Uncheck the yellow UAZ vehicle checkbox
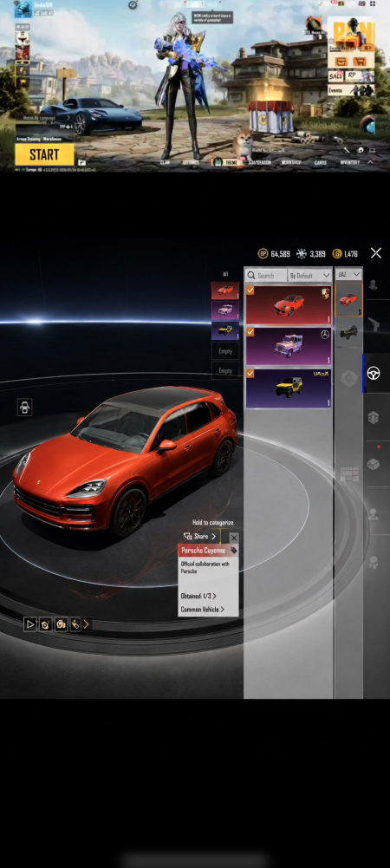The height and width of the screenshot is (868, 390). [x=250, y=375]
